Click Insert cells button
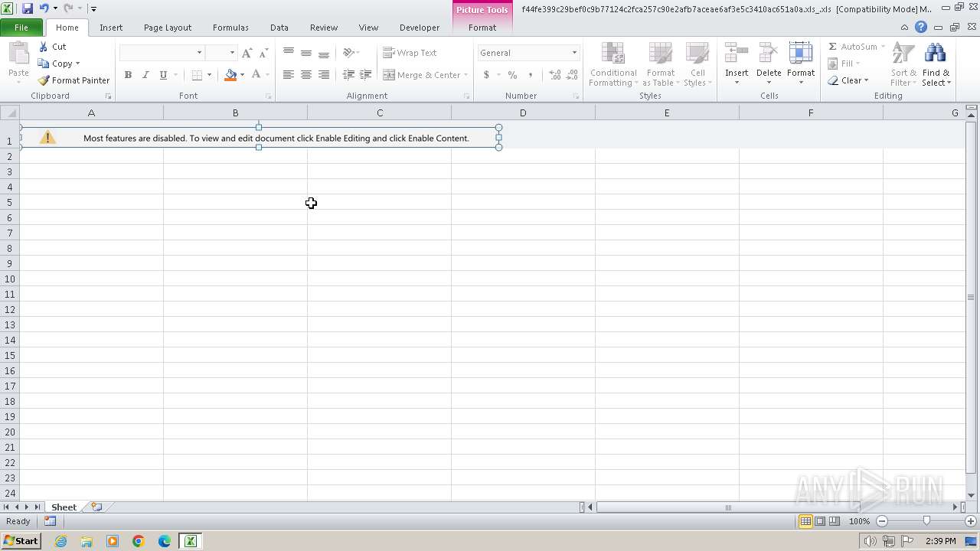Screen dimensions: 980x551 coord(737,64)
